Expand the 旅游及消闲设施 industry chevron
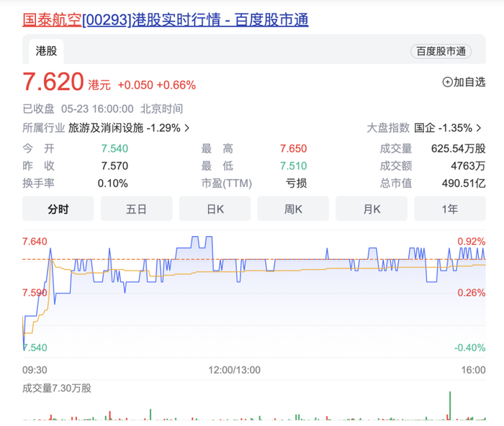Screen dimensions: 504x426 (x=187, y=128)
